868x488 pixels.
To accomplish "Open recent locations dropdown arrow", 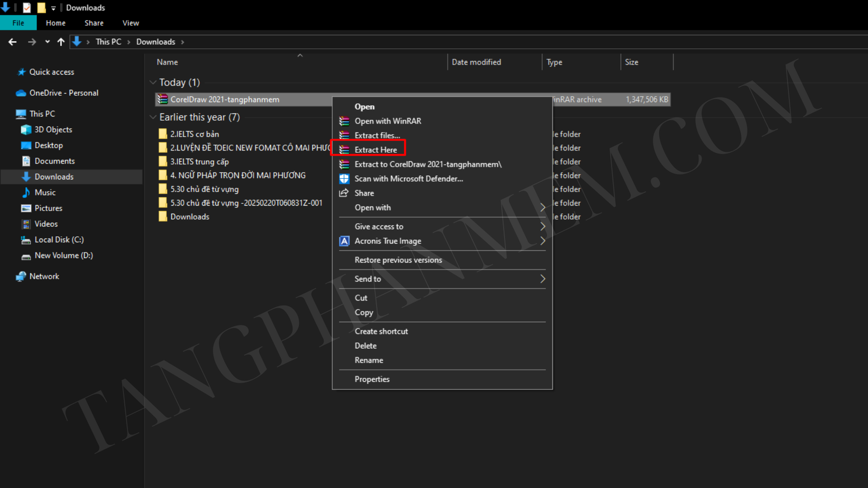I will (47, 42).
